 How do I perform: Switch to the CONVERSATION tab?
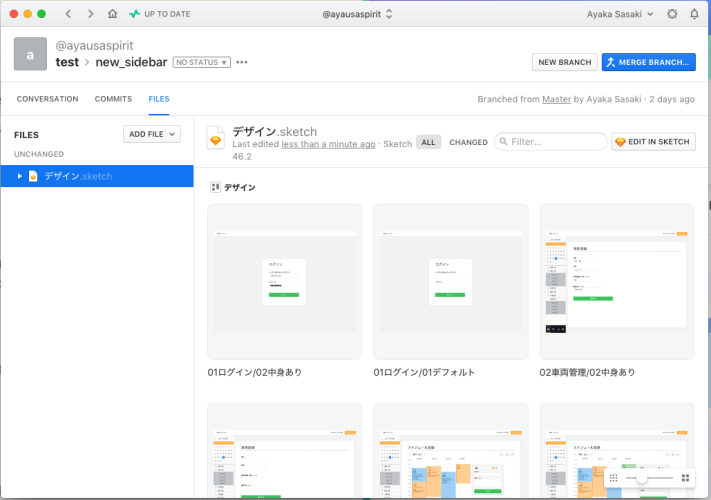coord(48,99)
